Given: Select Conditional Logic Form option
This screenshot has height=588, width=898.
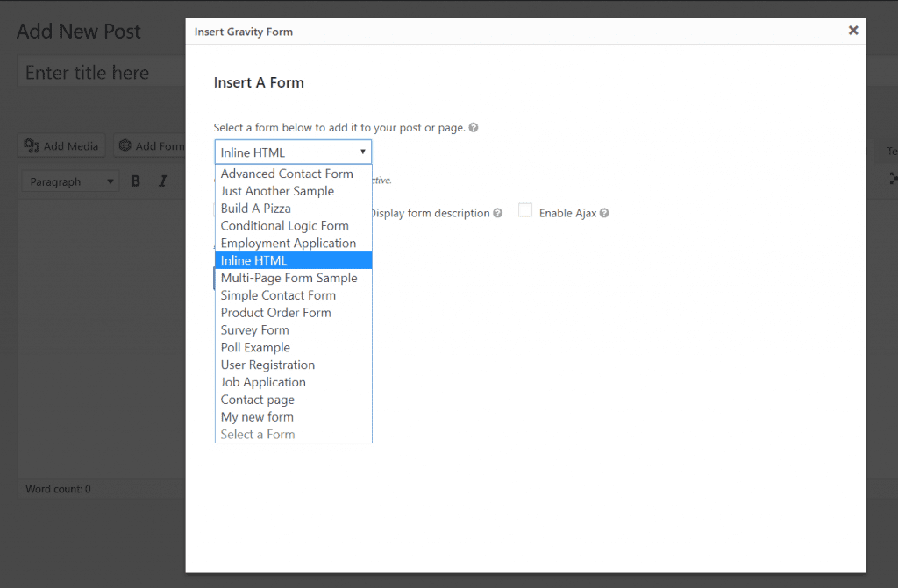Looking at the screenshot, I should pyautogui.click(x=293, y=225).
